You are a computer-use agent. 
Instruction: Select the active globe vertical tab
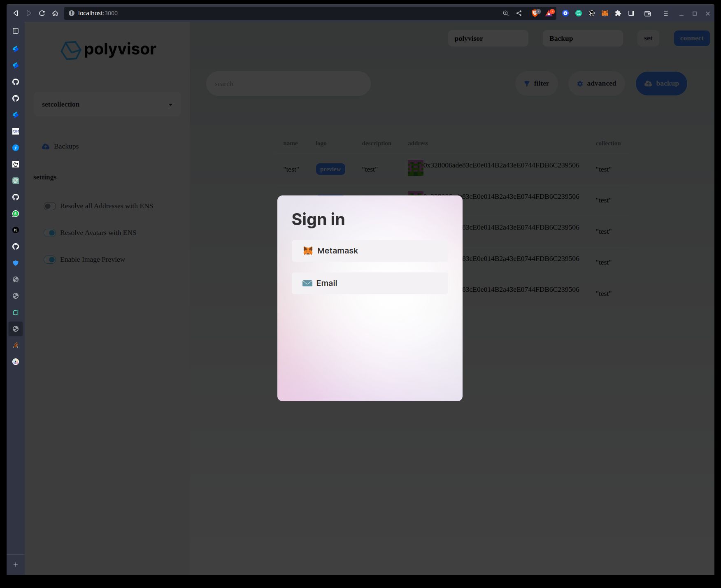[16, 329]
